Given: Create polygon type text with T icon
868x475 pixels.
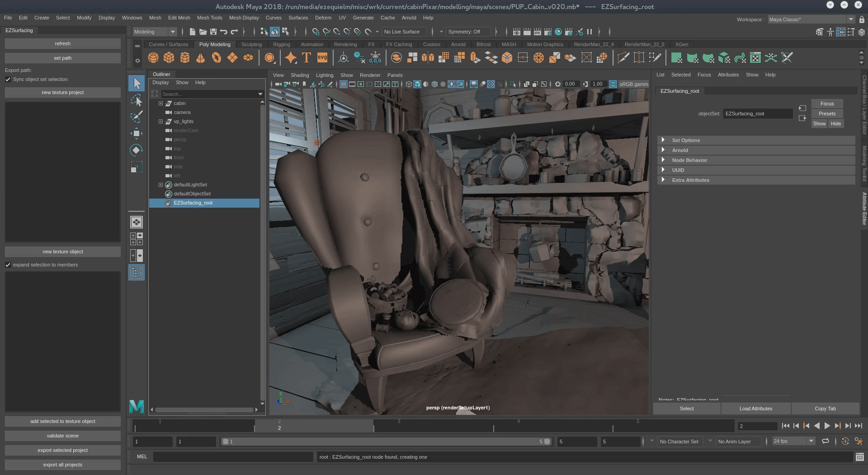Looking at the screenshot, I should pyautogui.click(x=307, y=57).
